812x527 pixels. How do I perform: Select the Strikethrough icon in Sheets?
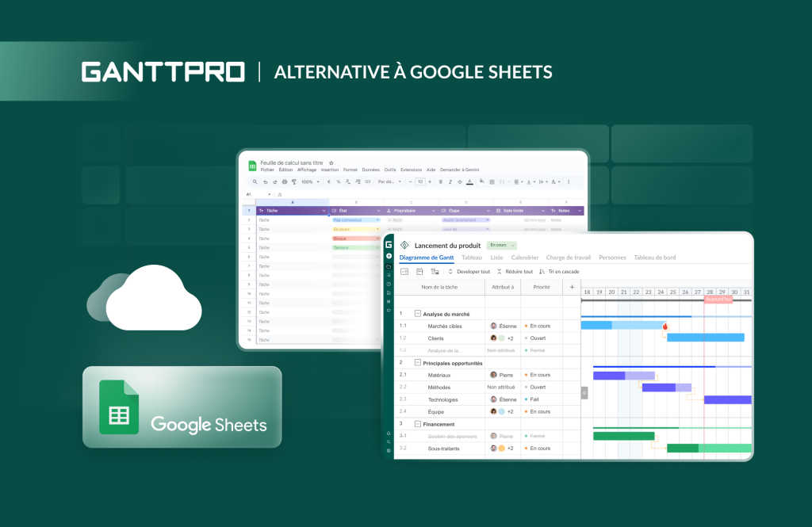pyautogui.click(x=459, y=180)
